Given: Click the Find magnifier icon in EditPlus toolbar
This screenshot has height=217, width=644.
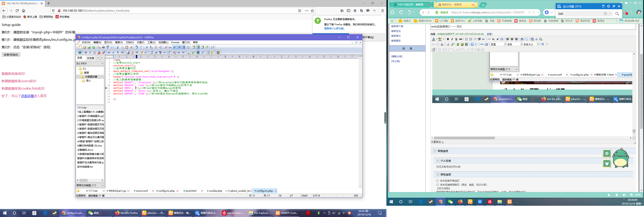Looking at the screenshot, I should (147, 47).
